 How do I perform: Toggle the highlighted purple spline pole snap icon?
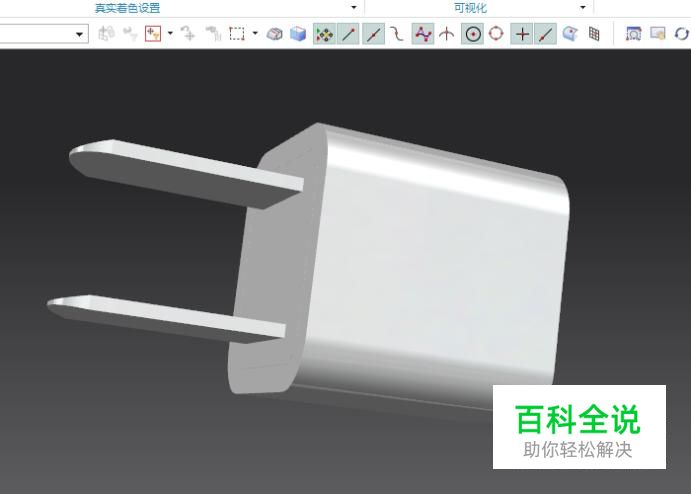(x=423, y=34)
